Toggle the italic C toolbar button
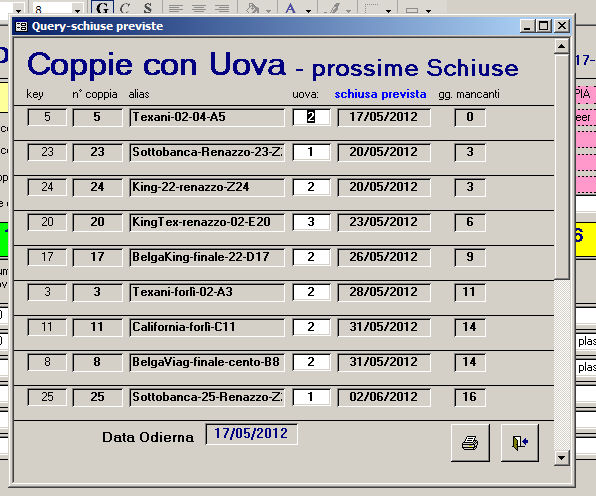This screenshot has height=496, width=596. (125, 8)
